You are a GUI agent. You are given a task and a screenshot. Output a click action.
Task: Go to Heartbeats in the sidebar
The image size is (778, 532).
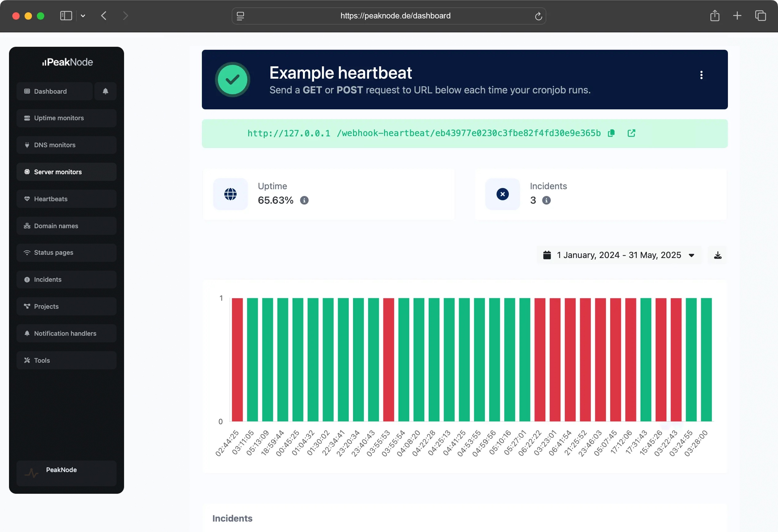pyautogui.click(x=66, y=199)
